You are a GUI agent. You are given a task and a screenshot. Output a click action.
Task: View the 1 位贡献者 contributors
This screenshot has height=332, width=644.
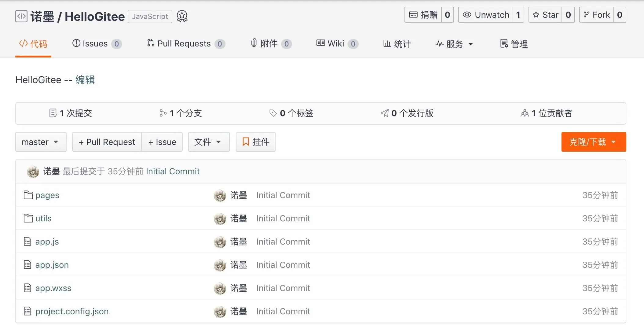pyautogui.click(x=546, y=113)
